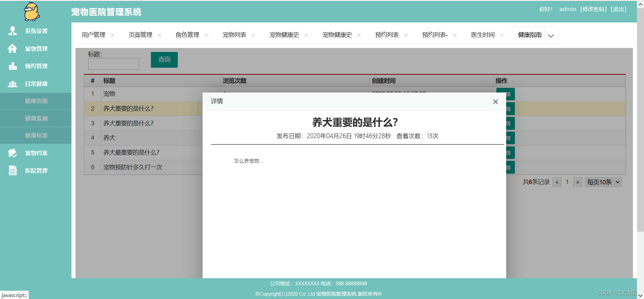Close the 医生时间 tab
The height and width of the screenshot is (299, 644).
[x=502, y=35]
